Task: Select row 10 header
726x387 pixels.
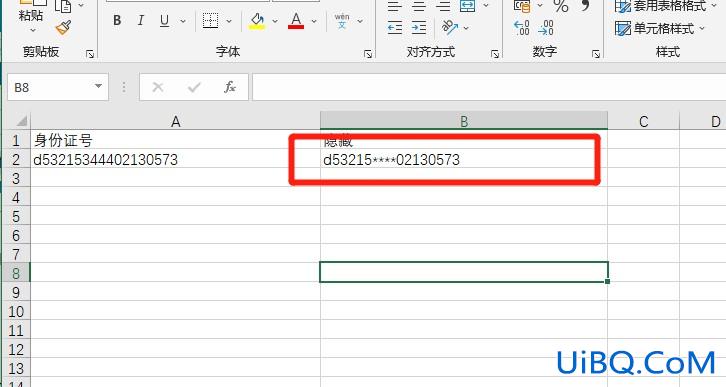Action: tap(16, 311)
